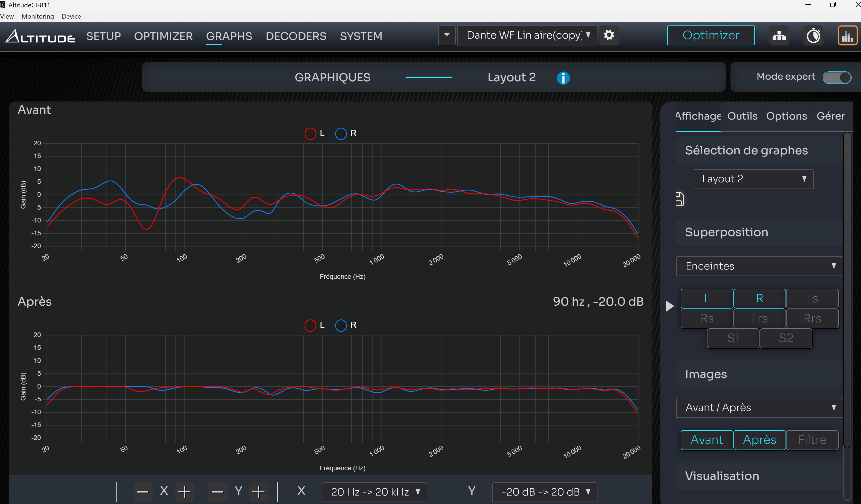This screenshot has width=861, height=504.
Task: Open the Enceintes superposition dropdown
Action: click(759, 266)
